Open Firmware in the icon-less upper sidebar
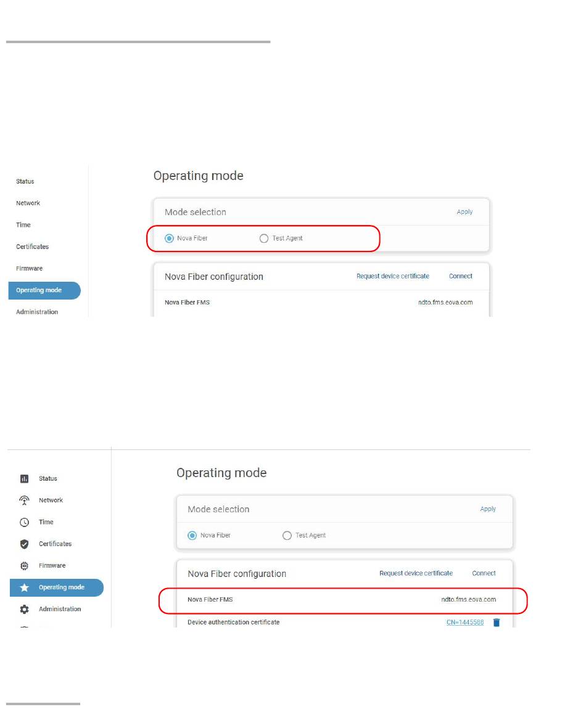 [29, 268]
